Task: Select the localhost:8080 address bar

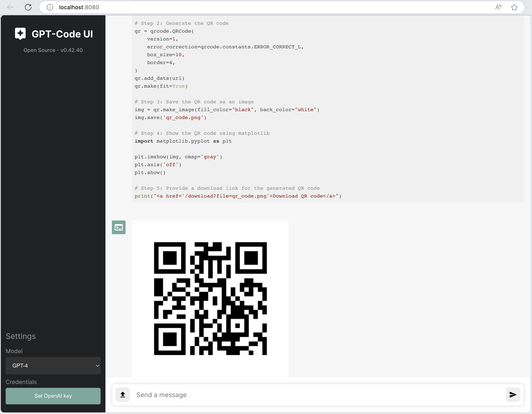Action: pyautogui.click(x=79, y=7)
